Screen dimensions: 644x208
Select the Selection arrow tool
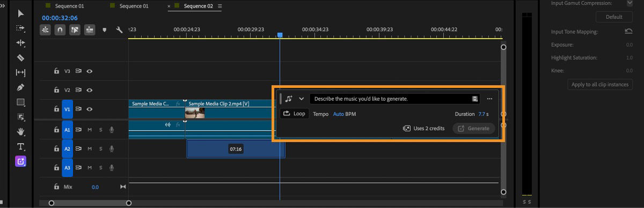20,13
